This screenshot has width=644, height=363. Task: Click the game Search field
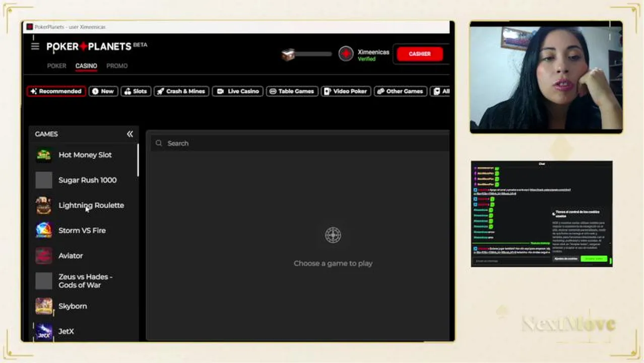click(299, 143)
